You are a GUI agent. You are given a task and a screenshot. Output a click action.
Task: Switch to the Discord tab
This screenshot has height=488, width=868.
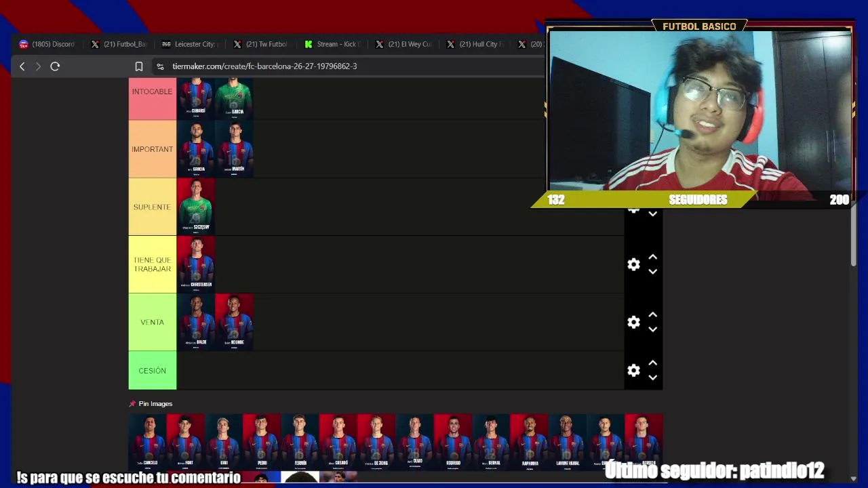click(47, 44)
